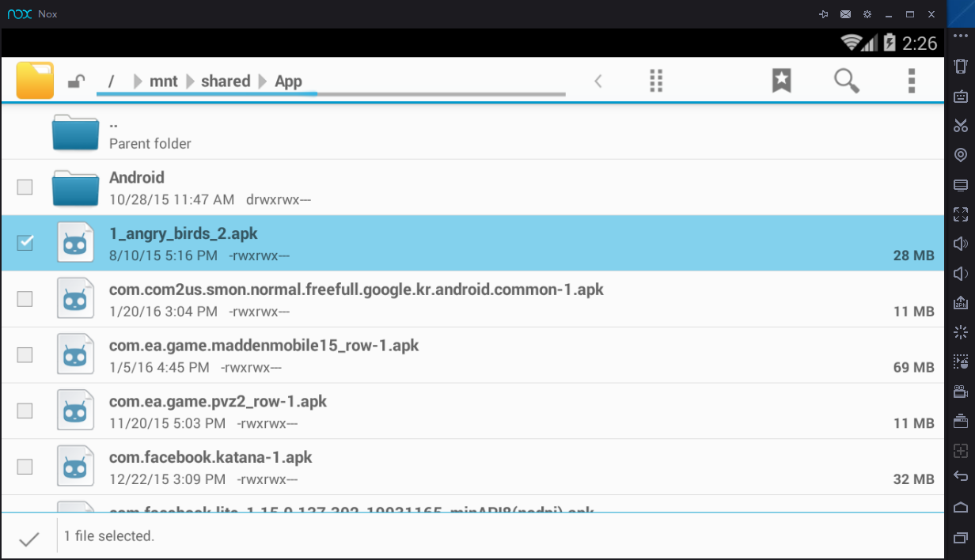Click the arrow before mnt in breadcrumb
This screenshot has width=975, height=560.
pos(138,81)
